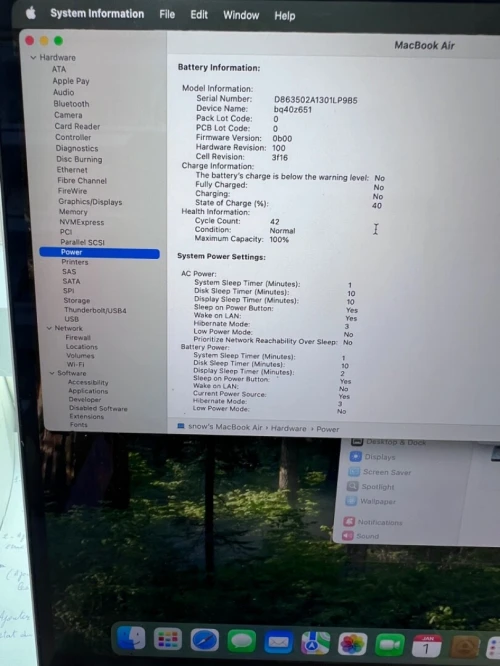The image size is (500, 666).
Task: Open Calendar app in Dock
Action: tap(427, 646)
